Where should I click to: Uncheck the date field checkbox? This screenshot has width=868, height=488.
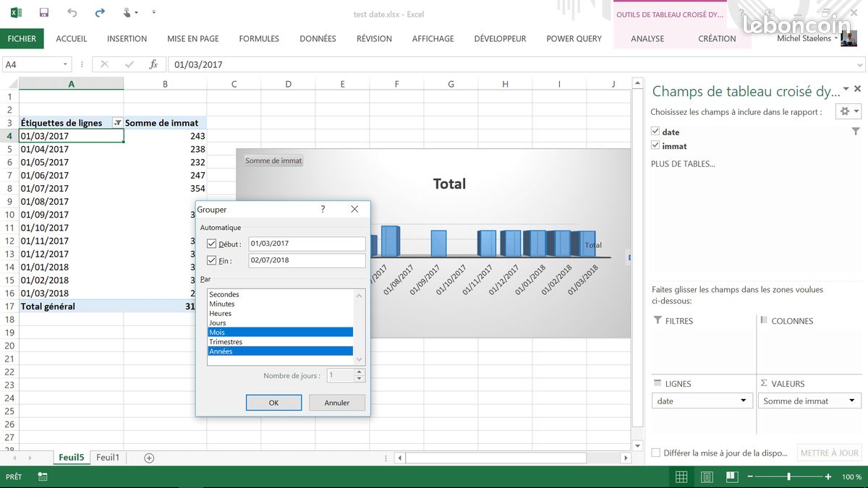(655, 132)
